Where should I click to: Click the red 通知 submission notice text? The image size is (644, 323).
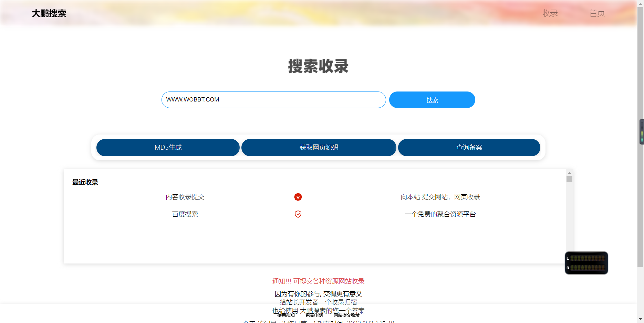coord(318,281)
